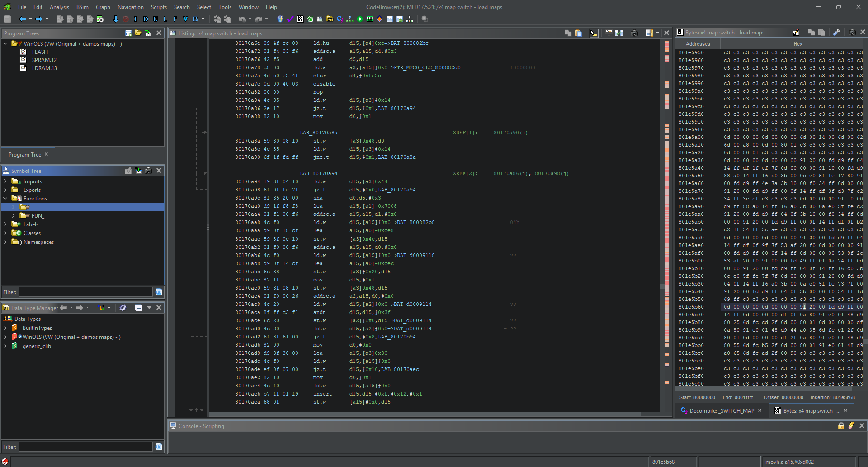Open the Analysis menu
This screenshot has width=868, height=467.
(x=59, y=7)
